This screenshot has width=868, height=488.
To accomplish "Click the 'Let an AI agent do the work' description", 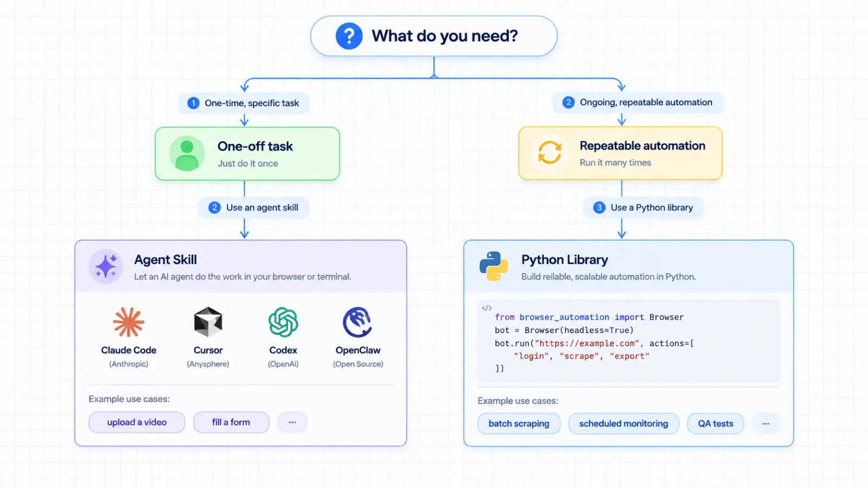I will [242, 277].
